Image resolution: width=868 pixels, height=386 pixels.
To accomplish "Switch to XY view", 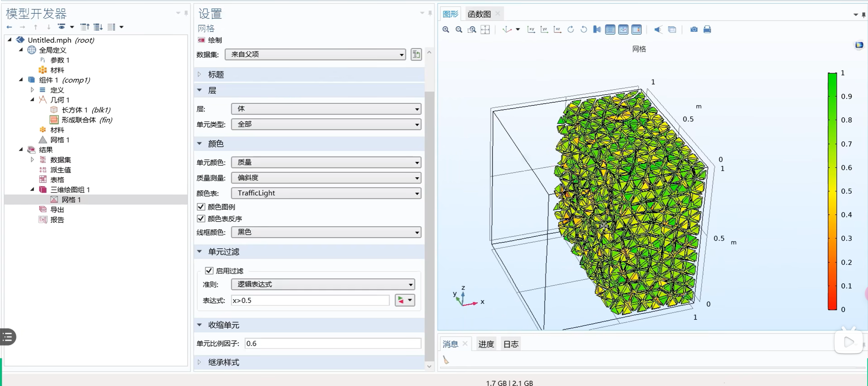I will (x=531, y=30).
